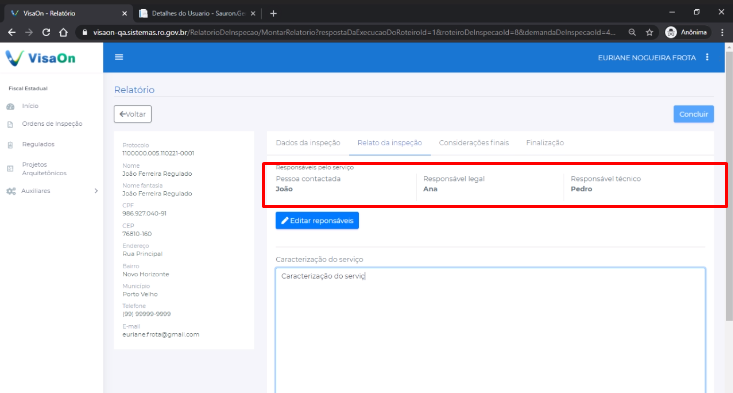Viewport: 733px width, 393px height.
Task: Click the CEP value 76810-160
Action: pos(137,234)
